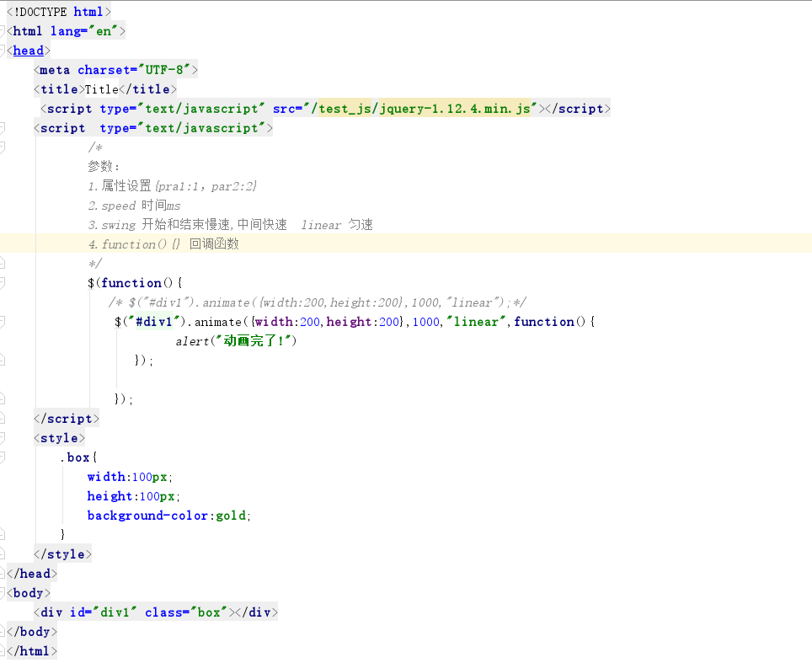The height and width of the screenshot is (663, 812).
Task: Collapse the fold marker beside the body opening tag
Action: tap(2, 592)
